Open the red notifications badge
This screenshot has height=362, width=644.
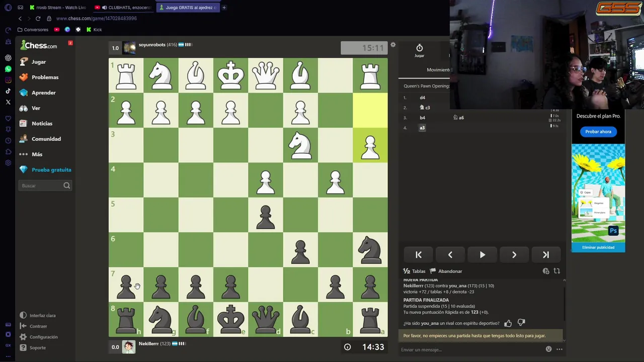70,43
